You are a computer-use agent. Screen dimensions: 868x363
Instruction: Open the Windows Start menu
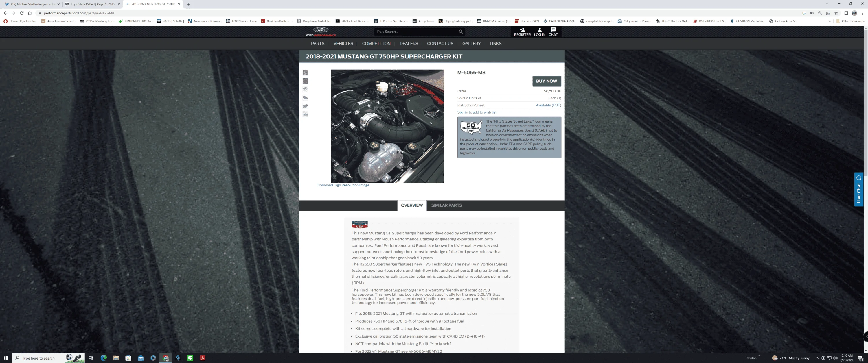coord(6,358)
